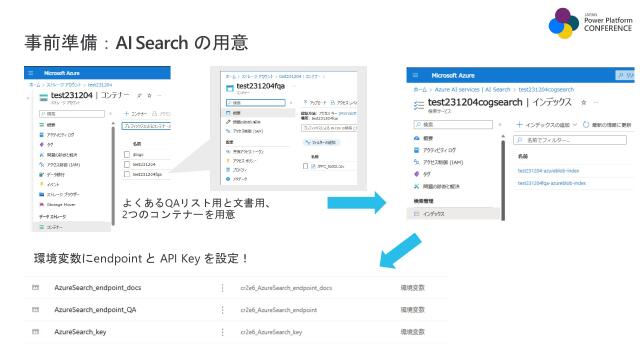Tick checkbox for test231204fqa container row

click(x=127, y=174)
